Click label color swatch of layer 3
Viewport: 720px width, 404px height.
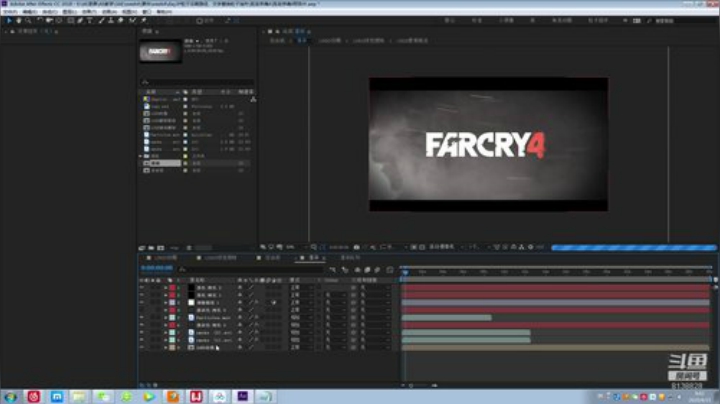coord(172,303)
